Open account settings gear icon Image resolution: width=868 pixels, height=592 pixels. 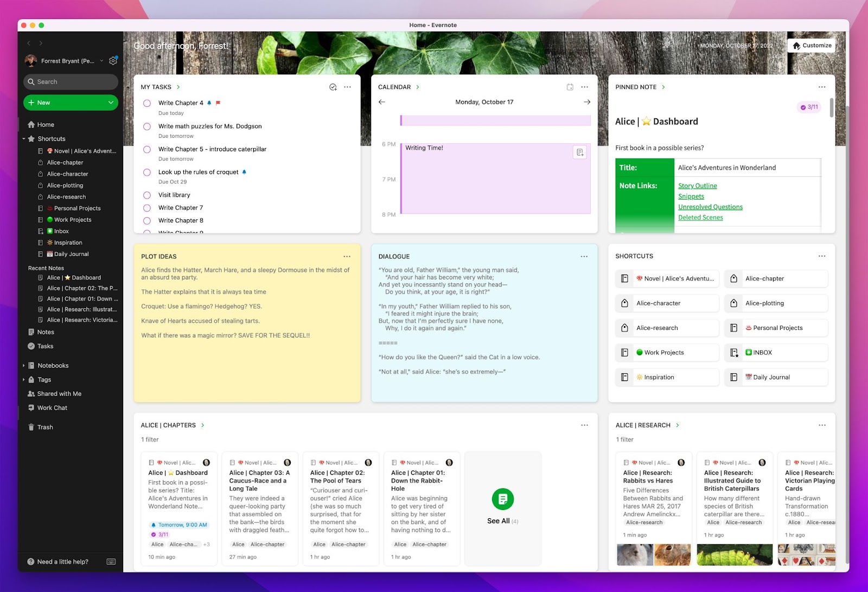click(x=113, y=61)
